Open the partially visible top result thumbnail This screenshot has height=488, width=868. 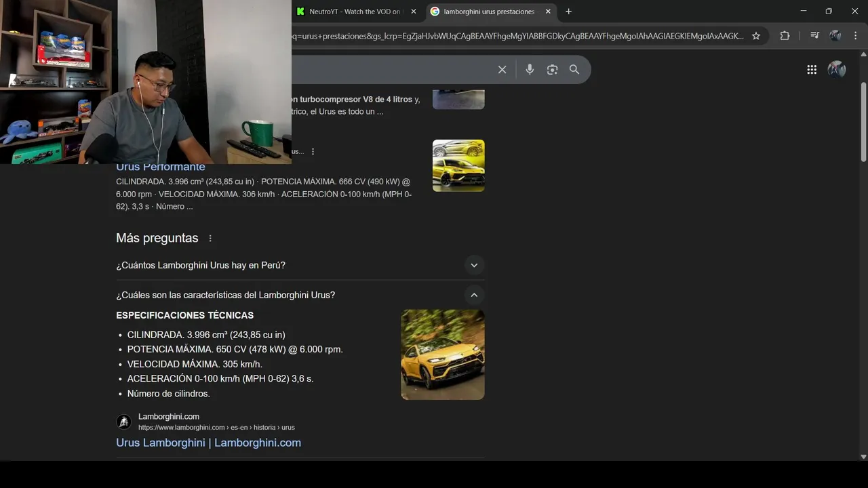click(458, 98)
